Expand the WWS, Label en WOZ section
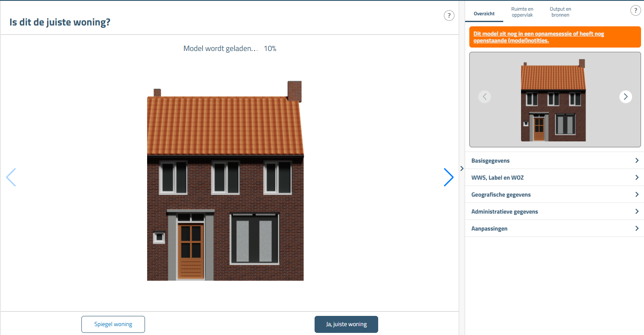The image size is (644, 335). 555,177
